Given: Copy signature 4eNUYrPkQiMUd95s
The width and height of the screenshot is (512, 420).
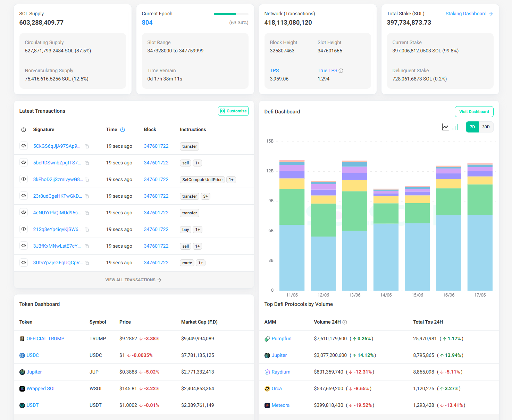Looking at the screenshot, I should coord(87,213).
